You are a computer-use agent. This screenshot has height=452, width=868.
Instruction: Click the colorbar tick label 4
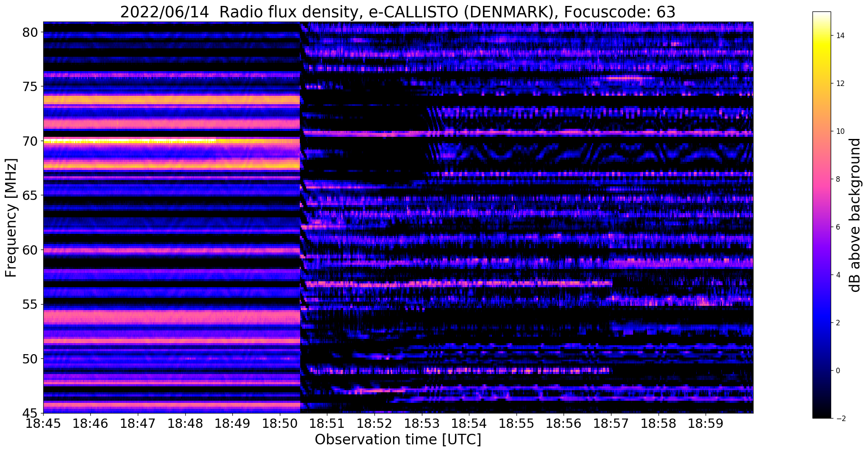pos(838,275)
